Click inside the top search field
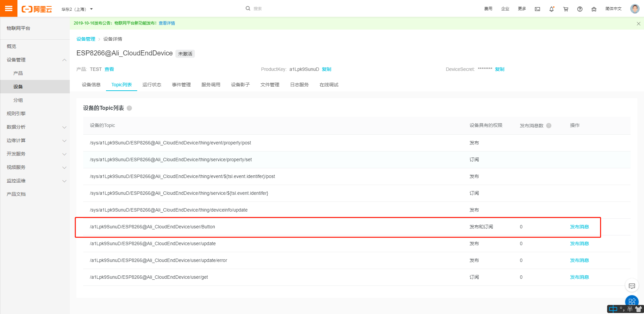Screen dimensions: 644x314 coord(265,8)
